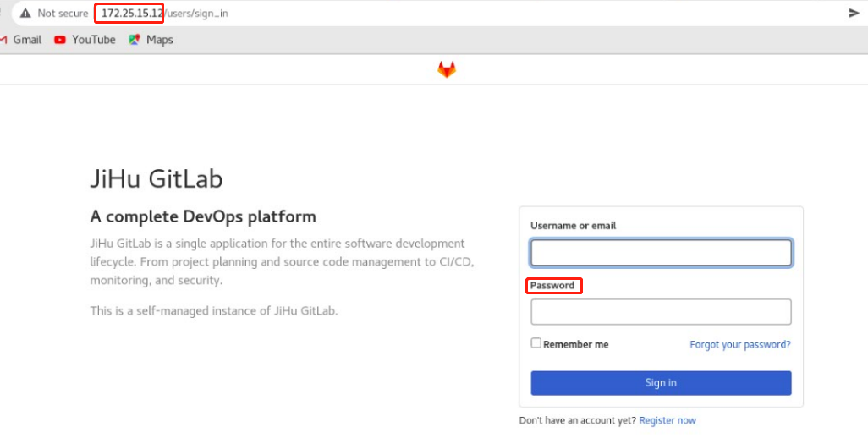Click 'Not secure' text in address bar
This screenshot has height=438, width=868.
coord(63,14)
